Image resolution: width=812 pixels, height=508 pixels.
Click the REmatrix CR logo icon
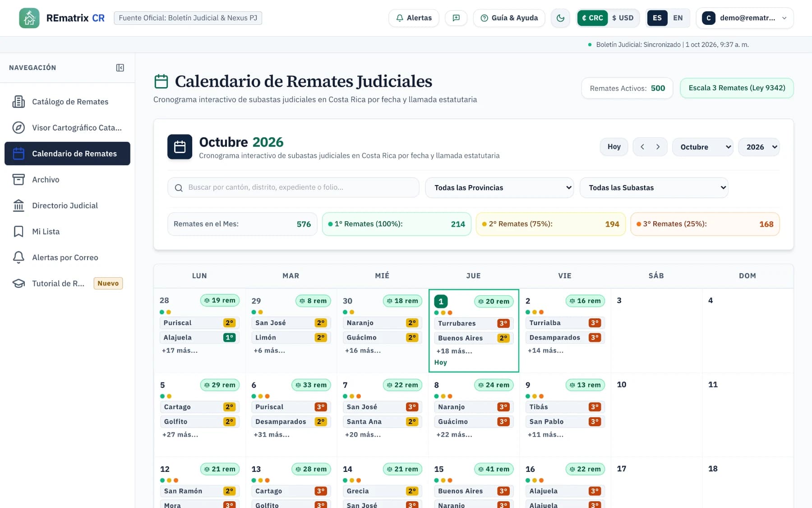tap(29, 18)
